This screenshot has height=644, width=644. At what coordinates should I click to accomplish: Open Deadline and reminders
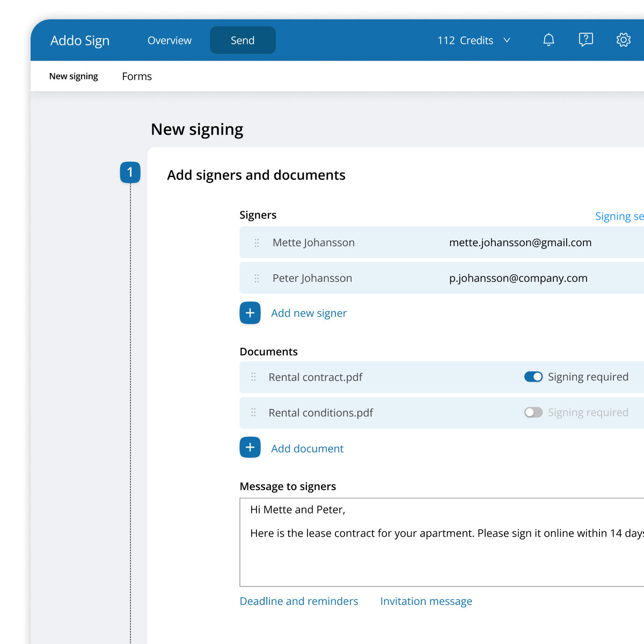pyautogui.click(x=299, y=601)
